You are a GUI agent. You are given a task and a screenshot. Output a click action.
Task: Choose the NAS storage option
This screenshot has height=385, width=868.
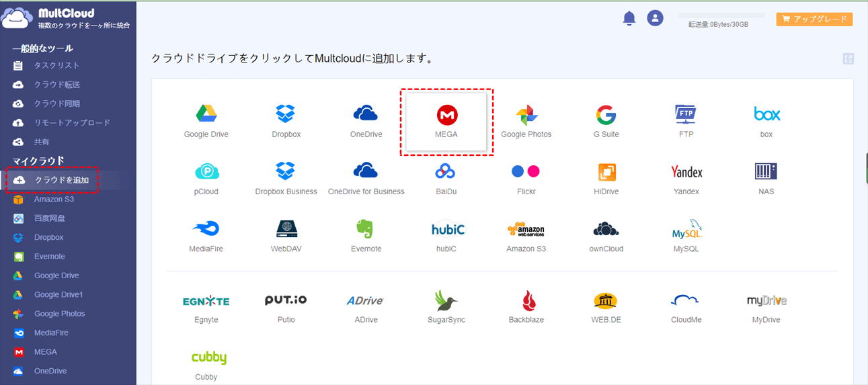pos(766,179)
